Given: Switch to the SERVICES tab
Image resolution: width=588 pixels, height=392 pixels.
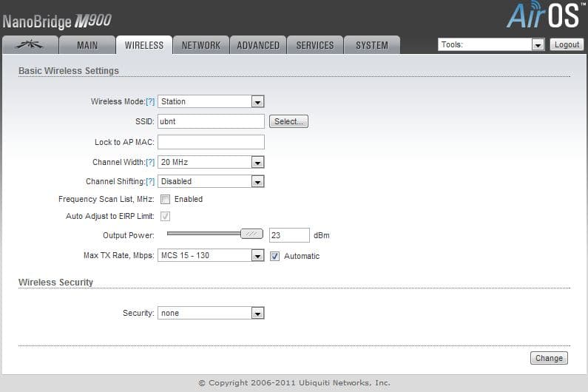Looking at the screenshot, I should (x=315, y=45).
